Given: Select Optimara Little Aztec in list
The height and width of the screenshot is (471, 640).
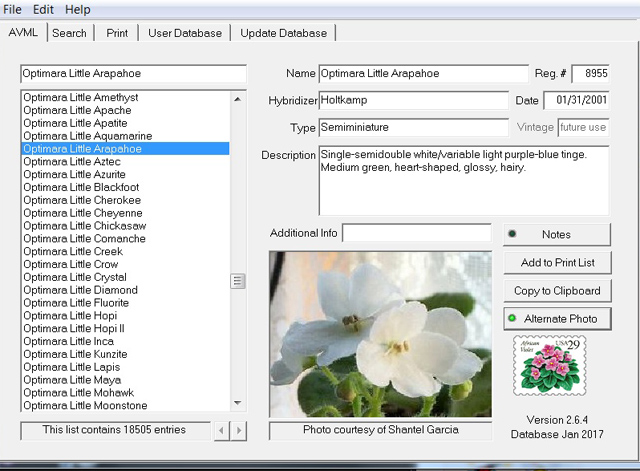Looking at the screenshot, I should click(x=125, y=162).
